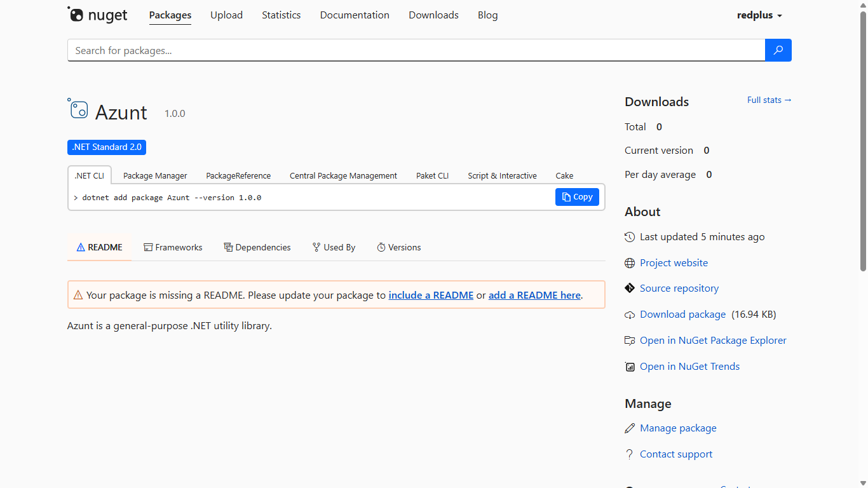Click the Azunt package logo icon

pyautogui.click(x=78, y=109)
